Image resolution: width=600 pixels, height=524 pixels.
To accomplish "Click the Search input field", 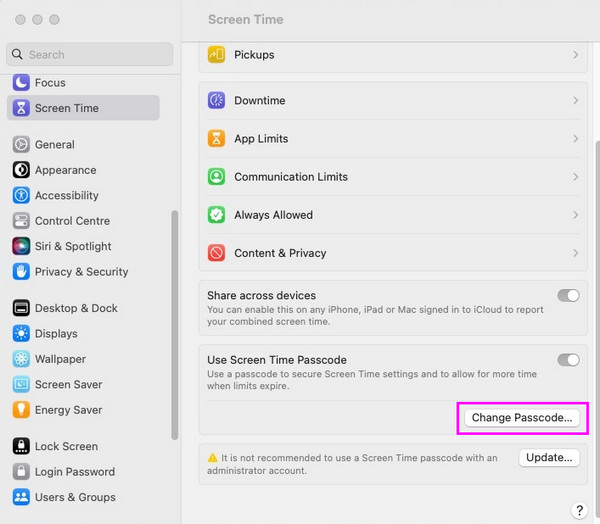I will coord(90,54).
